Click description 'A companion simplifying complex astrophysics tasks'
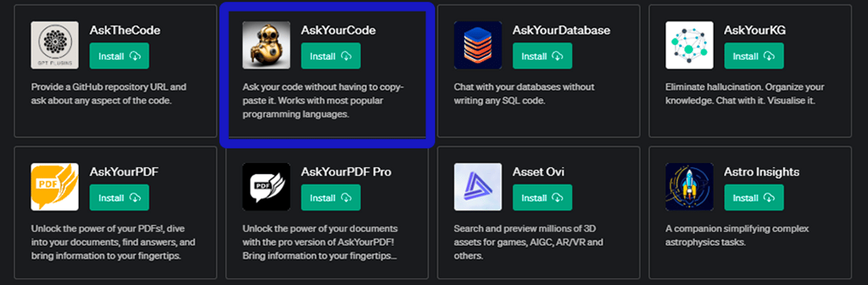The height and width of the screenshot is (285, 868). click(737, 235)
